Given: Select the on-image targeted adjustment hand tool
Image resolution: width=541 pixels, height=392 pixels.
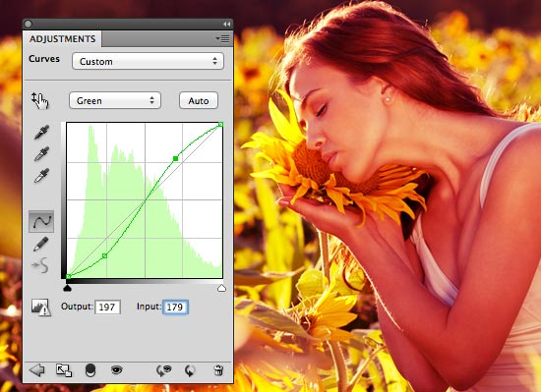Looking at the screenshot, I should pyautogui.click(x=40, y=101).
